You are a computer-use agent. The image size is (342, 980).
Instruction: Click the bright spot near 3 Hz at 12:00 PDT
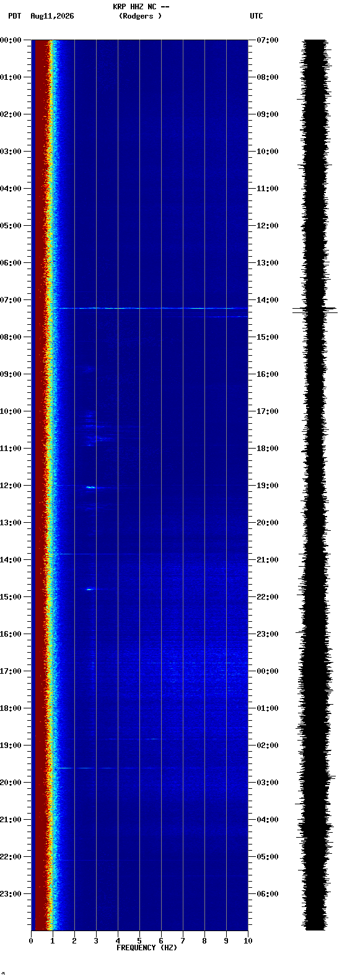pyautogui.click(x=90, y=488)
